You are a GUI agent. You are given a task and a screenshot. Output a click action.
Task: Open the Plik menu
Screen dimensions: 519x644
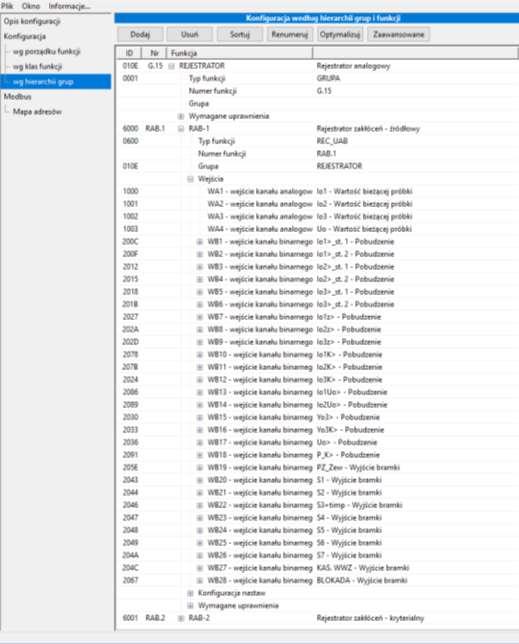[x=7, y=6]
